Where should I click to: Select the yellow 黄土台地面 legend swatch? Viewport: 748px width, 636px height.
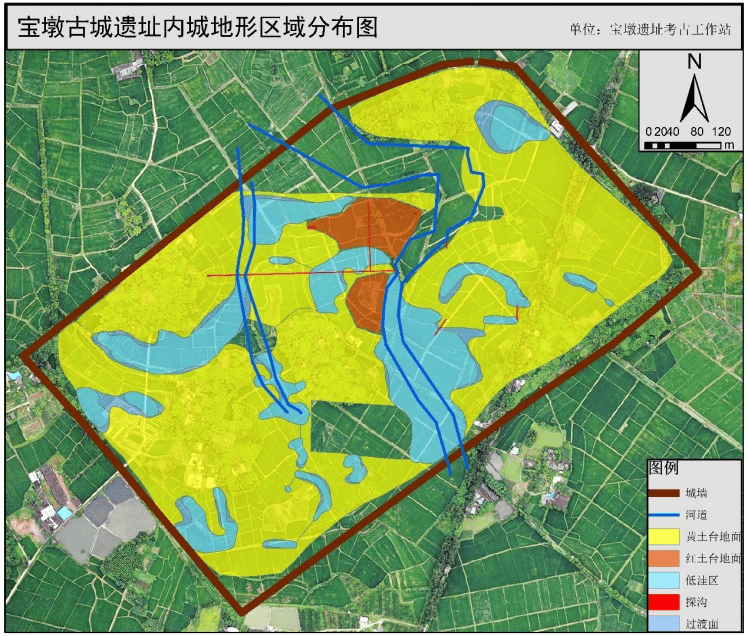tap(663, 538)
